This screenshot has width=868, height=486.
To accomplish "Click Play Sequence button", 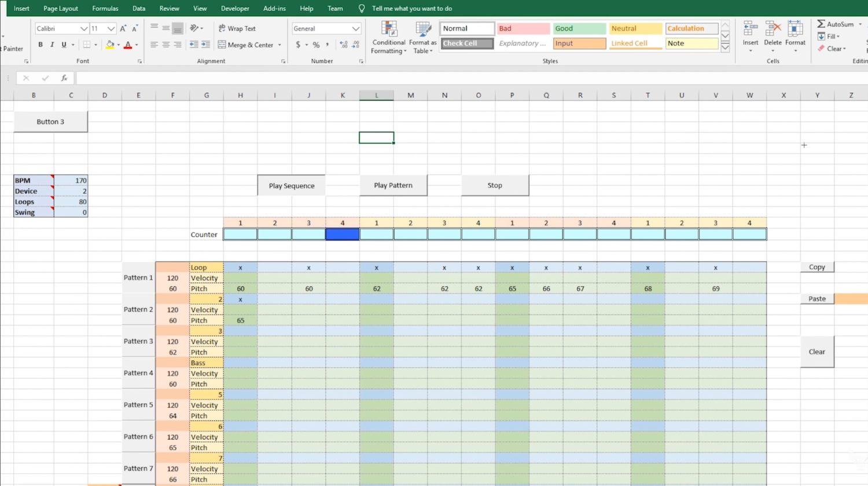I will click(292, 185).
